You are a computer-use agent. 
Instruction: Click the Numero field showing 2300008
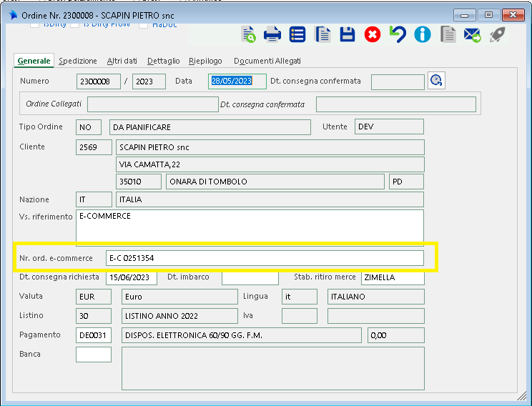(99, 81)
